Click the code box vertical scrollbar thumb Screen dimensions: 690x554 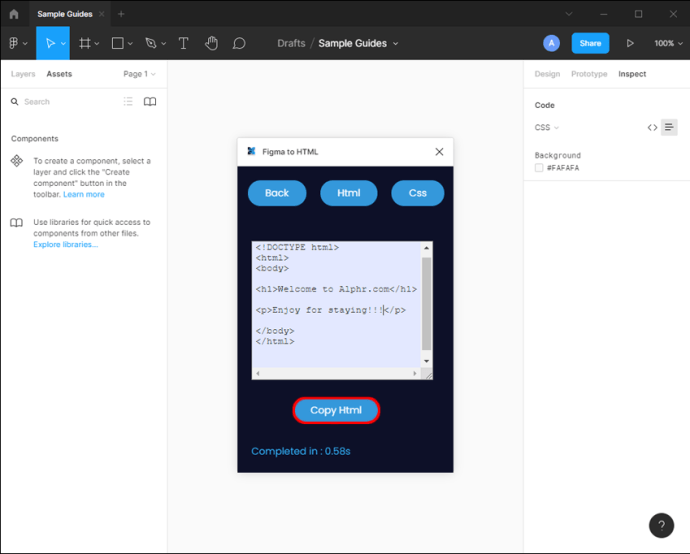pyautogui.click(x=426, y=304)
